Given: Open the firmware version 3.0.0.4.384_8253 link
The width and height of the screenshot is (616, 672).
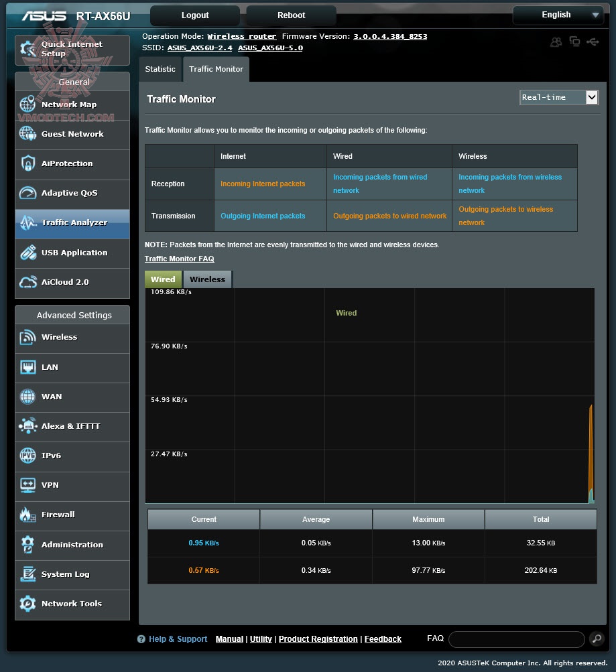Looking at the screenshot, I should (390, 37).
